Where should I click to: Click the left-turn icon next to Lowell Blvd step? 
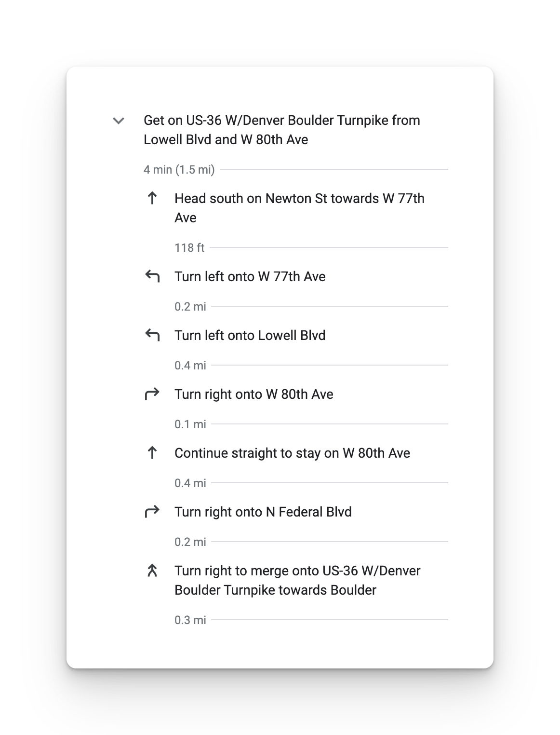152,336
